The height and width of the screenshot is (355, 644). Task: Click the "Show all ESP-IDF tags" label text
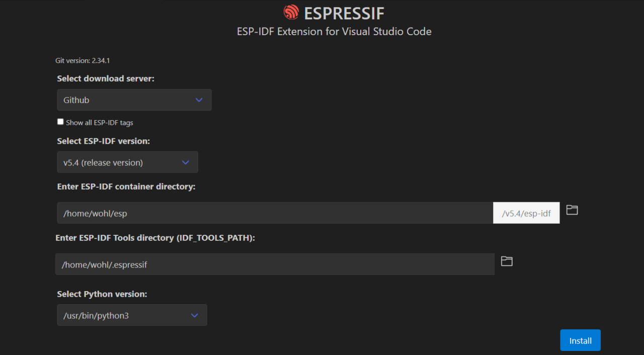point(99,123)
